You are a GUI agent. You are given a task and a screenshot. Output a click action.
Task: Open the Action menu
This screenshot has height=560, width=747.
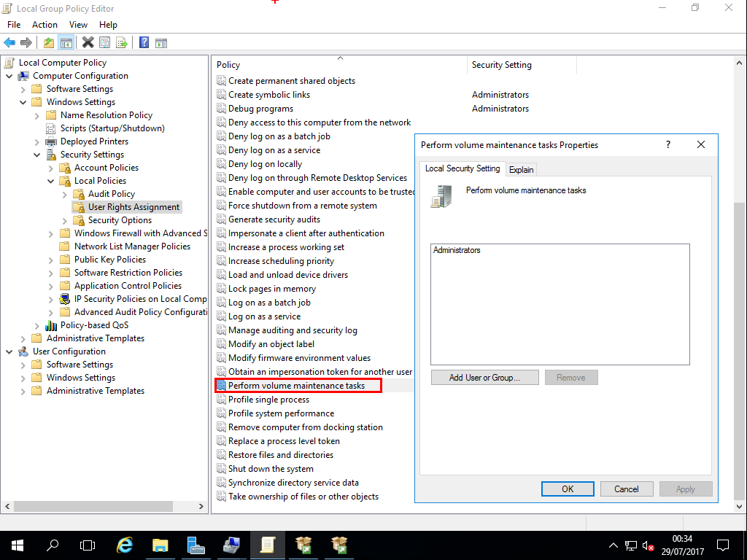[44, 25]
